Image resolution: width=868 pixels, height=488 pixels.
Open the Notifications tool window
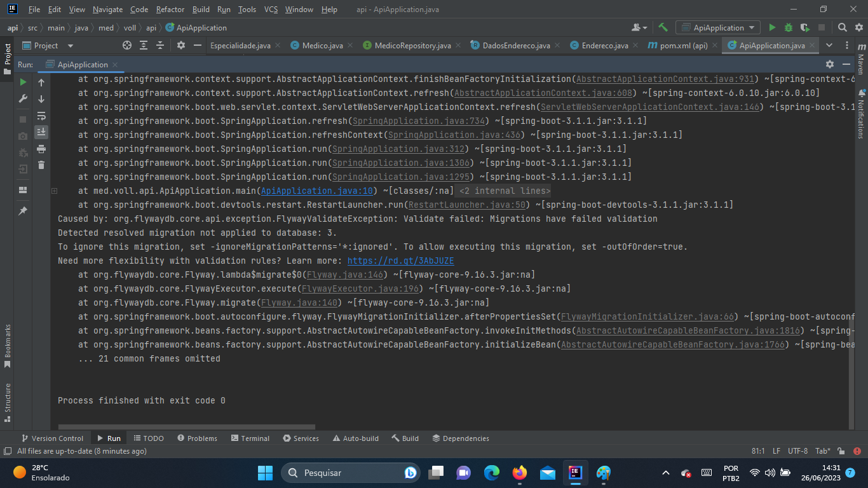click(x=861, y=113)
